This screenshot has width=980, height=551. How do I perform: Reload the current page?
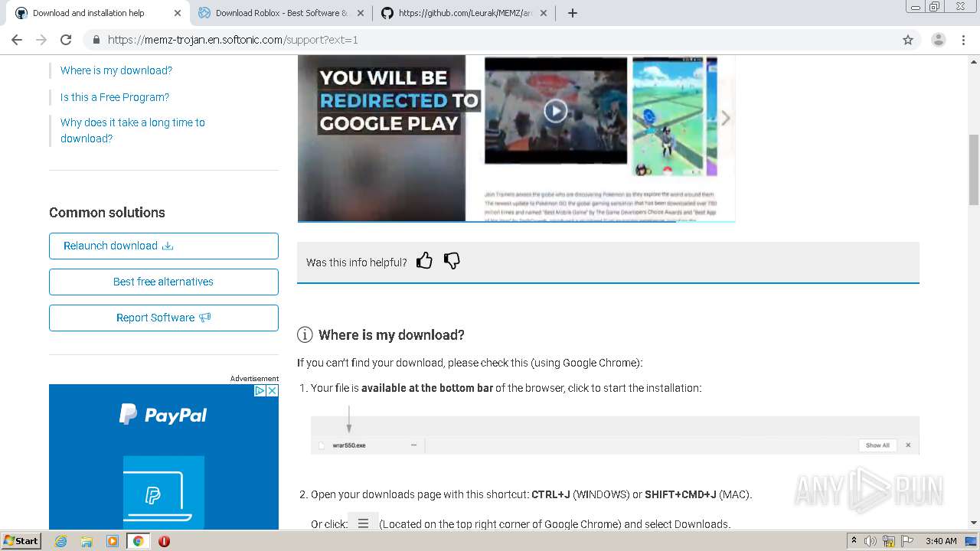pos(66,40)
